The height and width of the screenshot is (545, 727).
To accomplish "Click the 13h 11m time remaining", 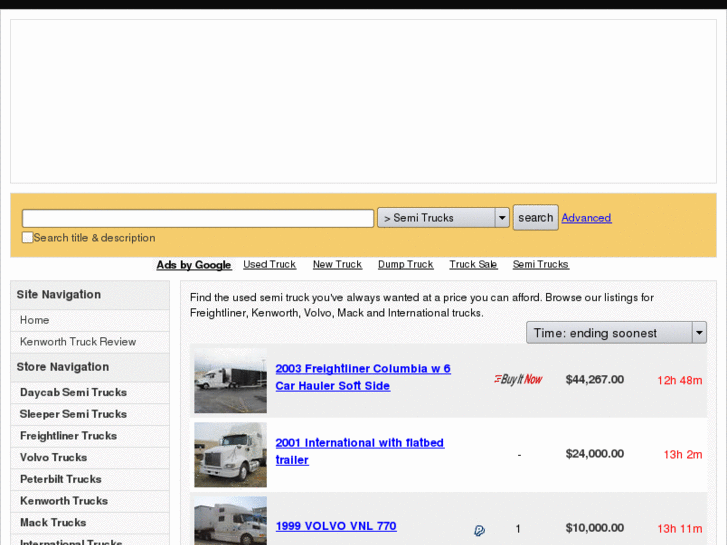I will tap(680, 529).
